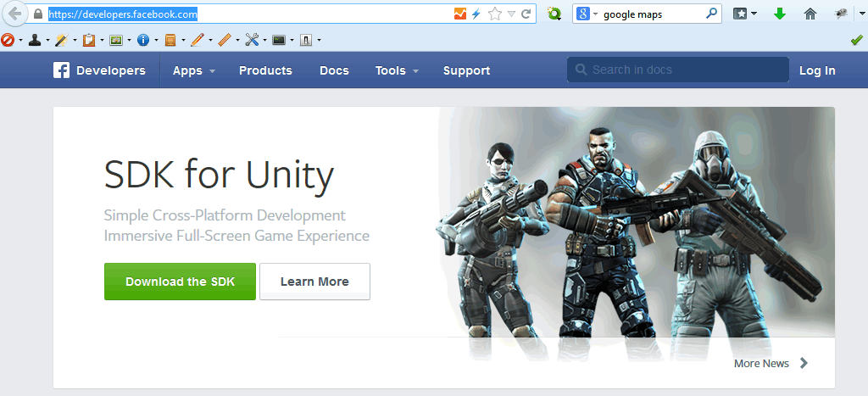Expand the dropdown arrow beside the Disable icon
This screenshot has width=868, height=396.
20,41
